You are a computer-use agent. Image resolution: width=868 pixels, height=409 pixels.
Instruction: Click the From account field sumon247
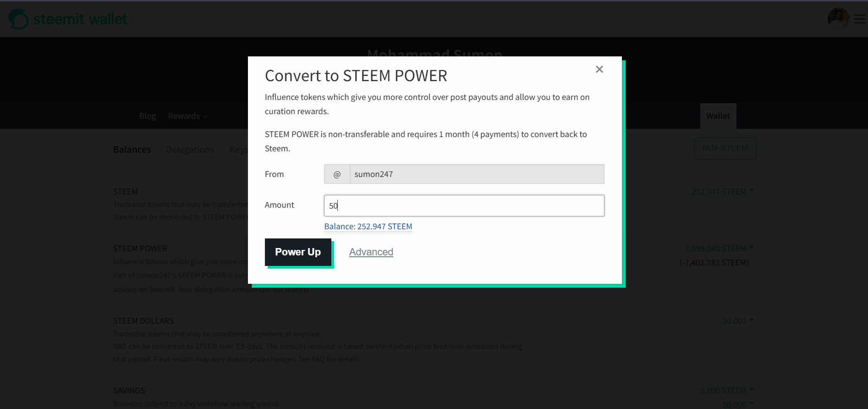click(477, 174)
